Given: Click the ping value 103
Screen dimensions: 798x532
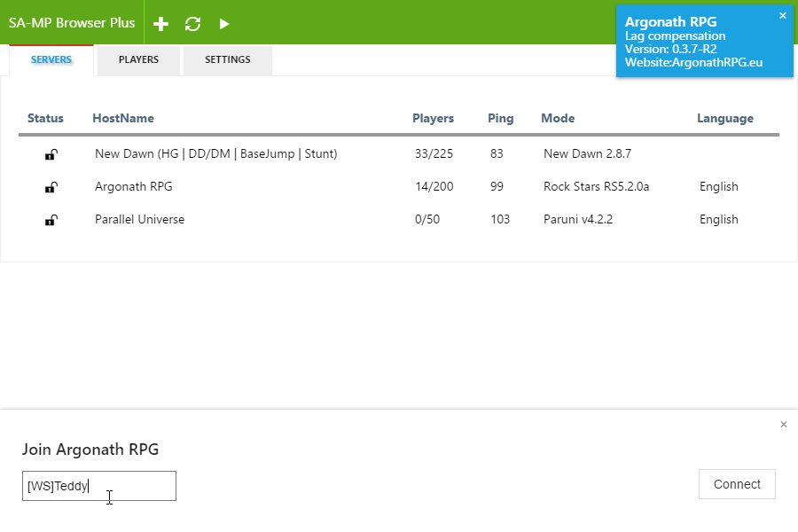Looking at the screenshot, I should [500, 219].
